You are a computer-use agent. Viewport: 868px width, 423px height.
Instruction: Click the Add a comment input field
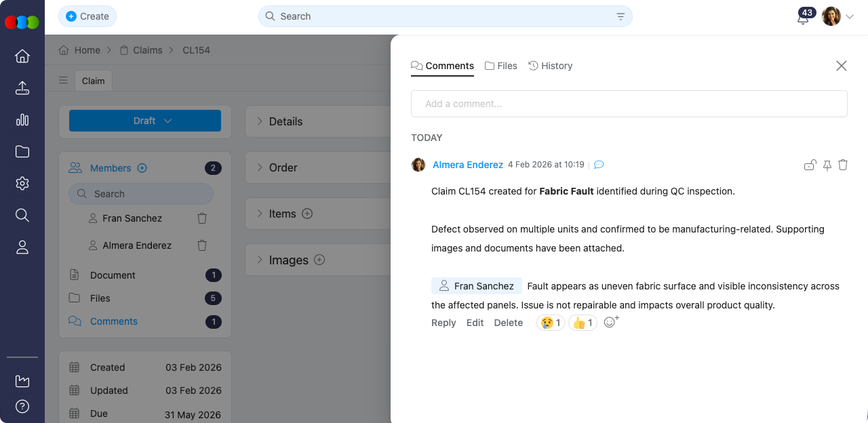pyautogui.click(x=629, y=103)
